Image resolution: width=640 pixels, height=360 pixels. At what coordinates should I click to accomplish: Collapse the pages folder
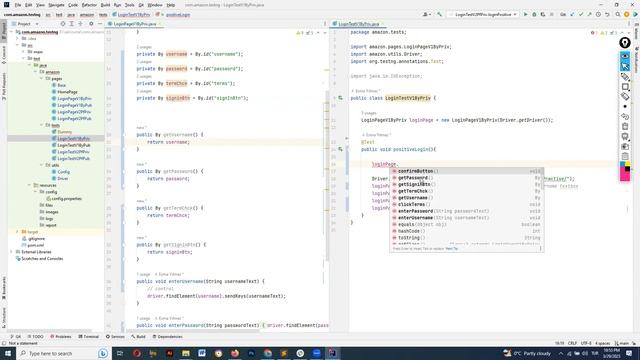click(42, 78)
